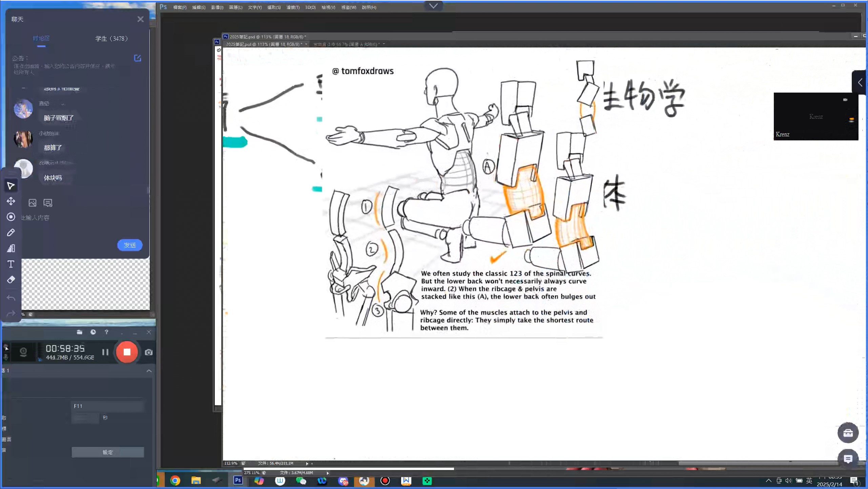Open the document tabs overflow dropdown
The width and height of the screenshot is (868, 489).
(x=384, y=44)
